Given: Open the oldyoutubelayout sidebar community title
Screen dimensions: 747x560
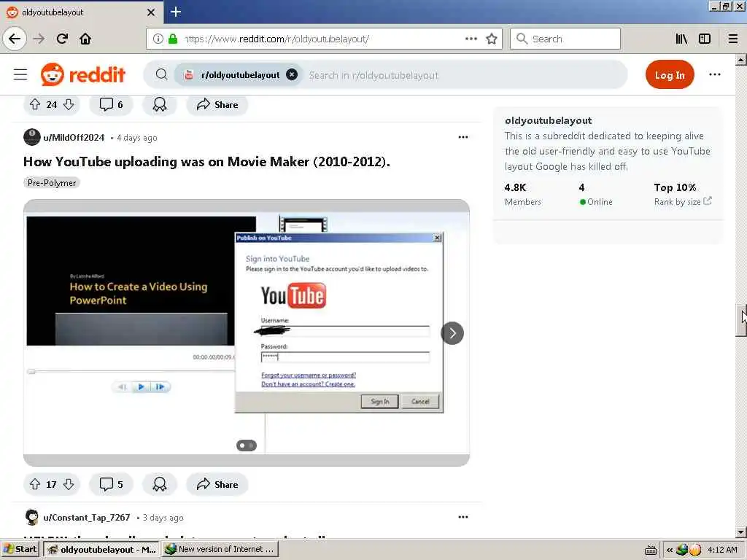Looking at the screenshot, I should [549, 120].
